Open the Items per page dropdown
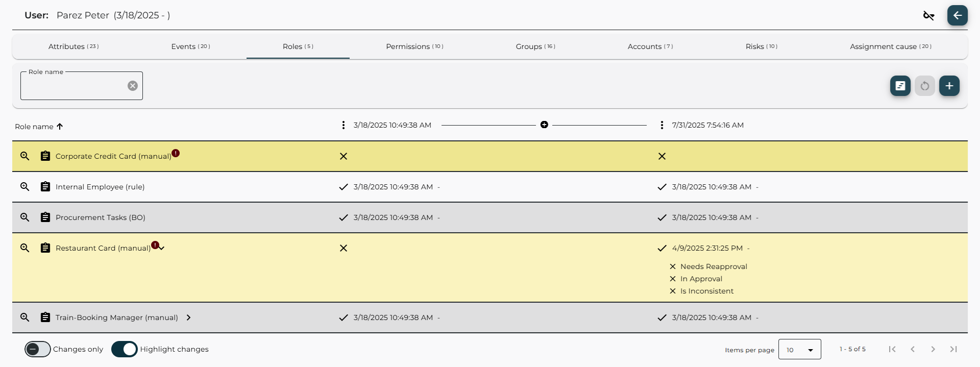The width and height of the screenshot is (980, 367). tap(799, 350)
